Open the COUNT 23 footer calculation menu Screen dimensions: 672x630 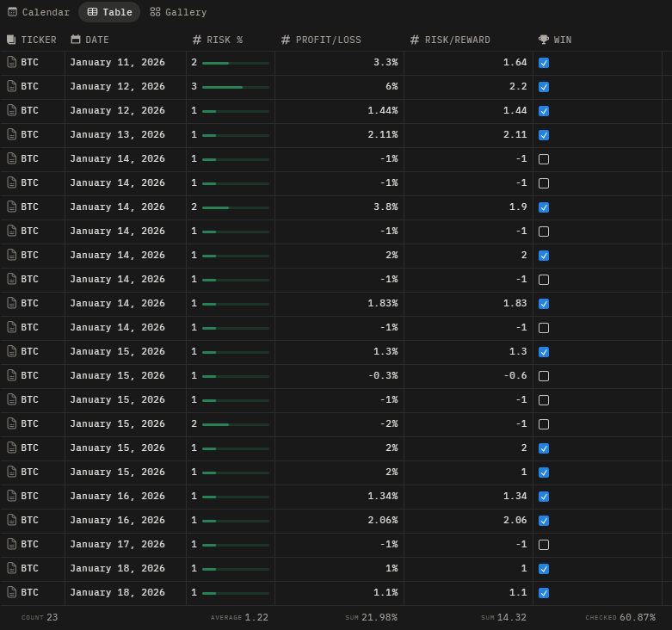(x=40, y=617)
